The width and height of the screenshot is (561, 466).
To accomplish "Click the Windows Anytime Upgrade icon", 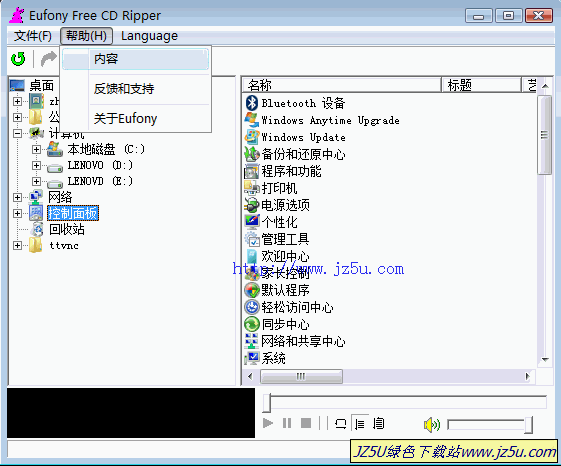I will [252, 120].
